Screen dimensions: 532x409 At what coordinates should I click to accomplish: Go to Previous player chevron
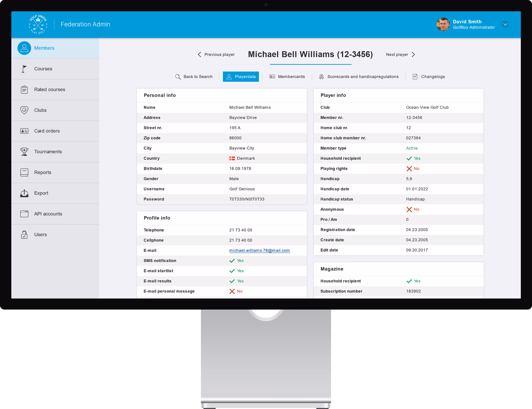[200, 54]
